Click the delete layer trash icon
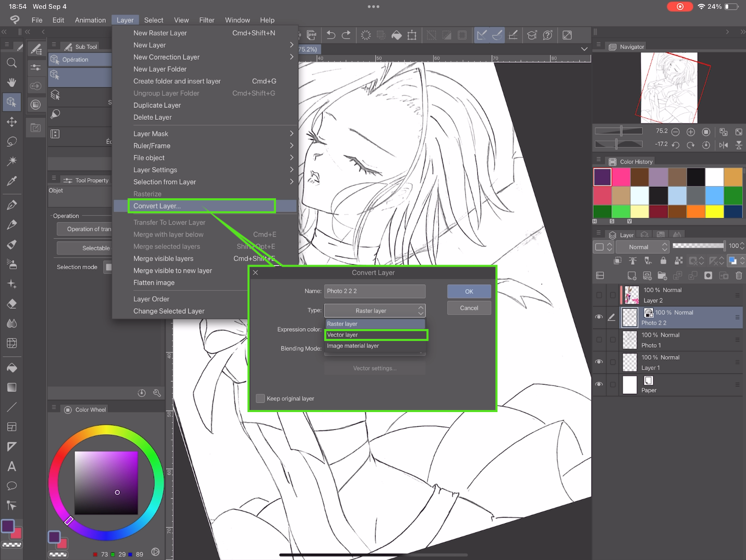Screen dimensions: 746x560 pos(739,276)
